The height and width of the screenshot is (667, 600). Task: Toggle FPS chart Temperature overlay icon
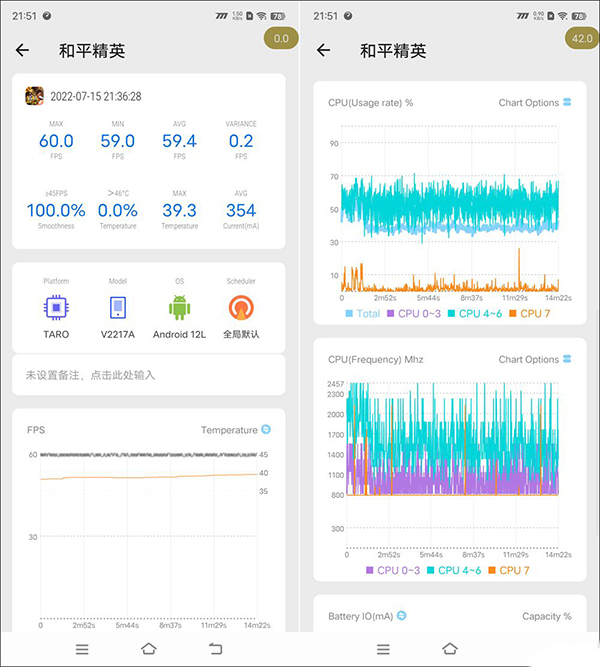click(266, 429)
